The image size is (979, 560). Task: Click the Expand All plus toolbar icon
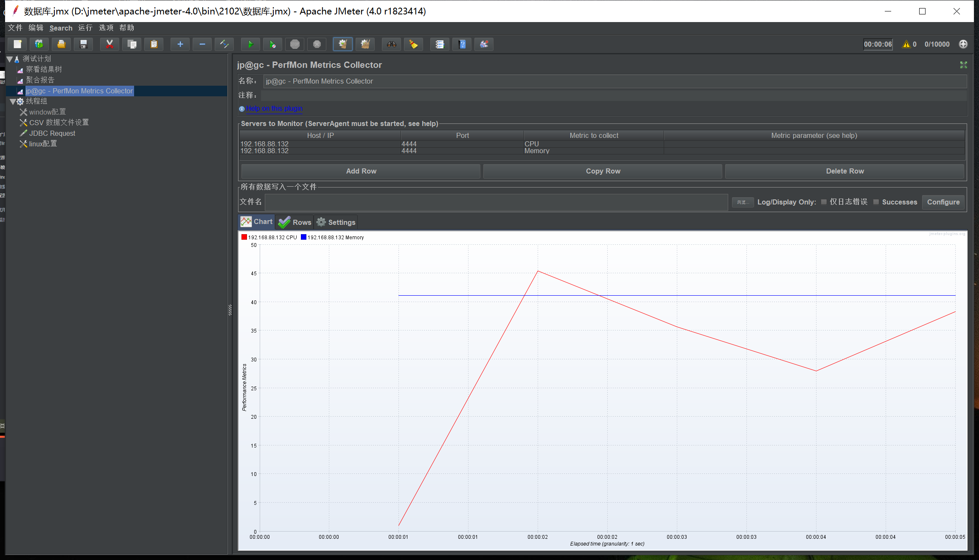click(180, 44)
